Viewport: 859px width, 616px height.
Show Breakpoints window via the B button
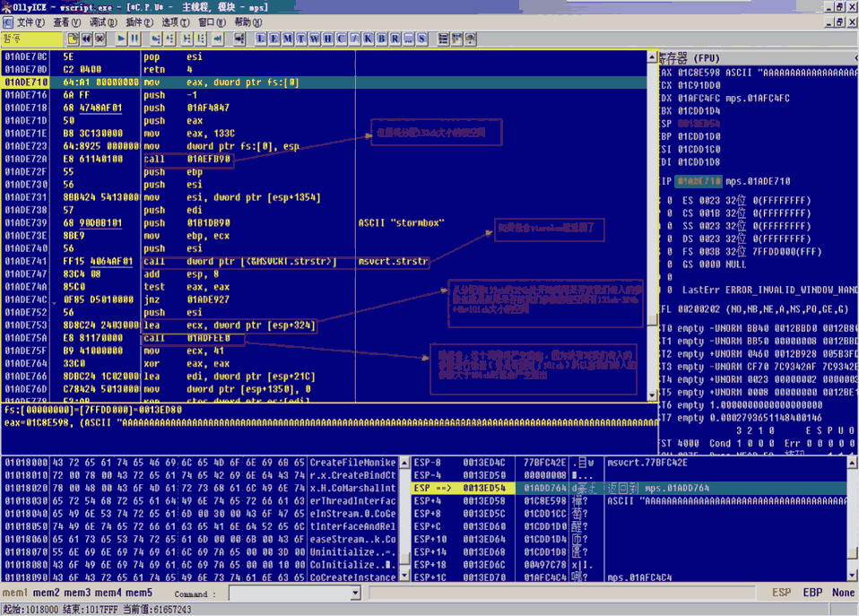(x=381, y=39)
